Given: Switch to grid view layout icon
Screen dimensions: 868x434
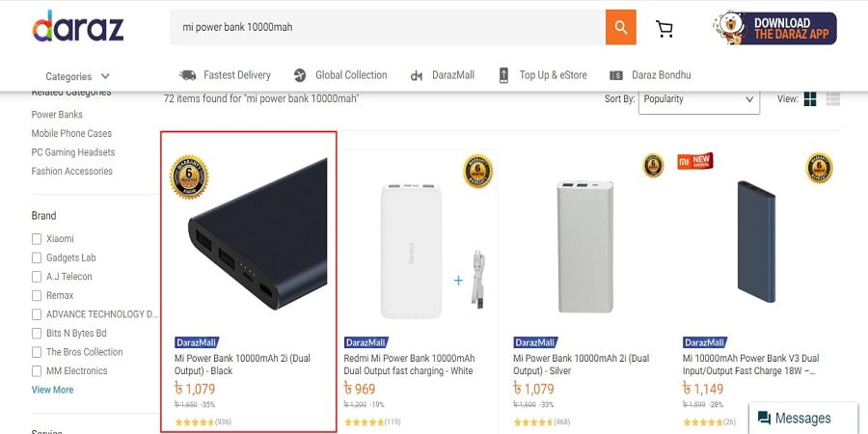Looking at the screenshot, I should [x=810, y=99].
